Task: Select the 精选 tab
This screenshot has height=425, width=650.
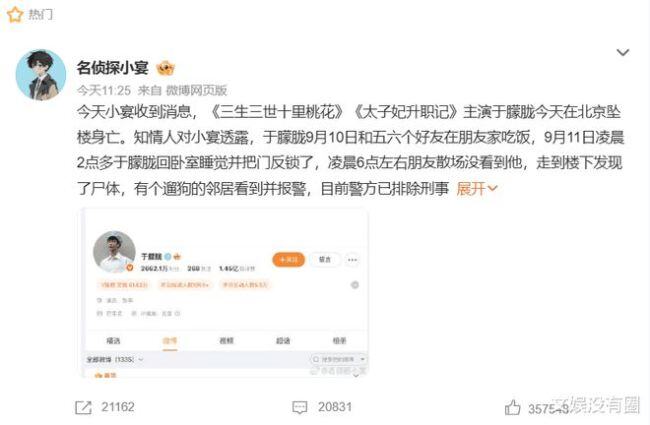Action: point(113,340)
